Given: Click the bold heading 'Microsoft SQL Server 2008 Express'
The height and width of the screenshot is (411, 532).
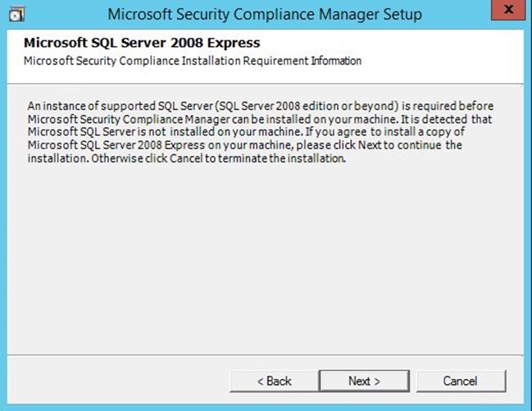Looking at the screenshot, I should click(142, 43).
